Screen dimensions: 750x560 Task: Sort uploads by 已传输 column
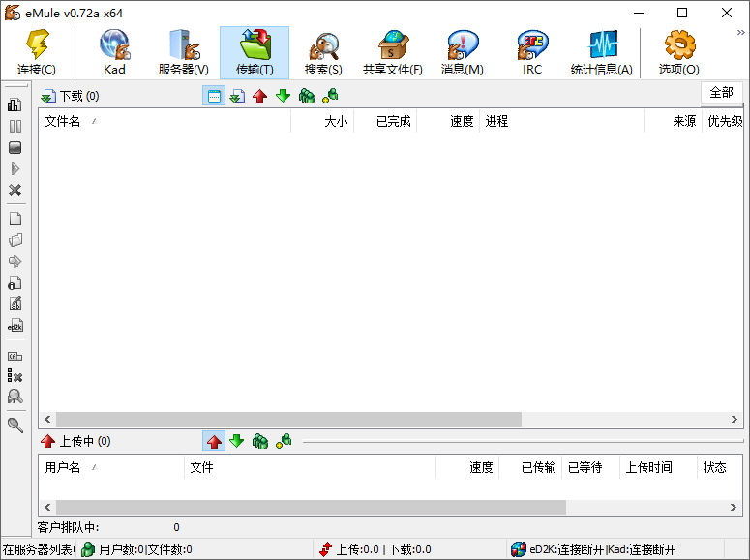[x=530, y=467]
